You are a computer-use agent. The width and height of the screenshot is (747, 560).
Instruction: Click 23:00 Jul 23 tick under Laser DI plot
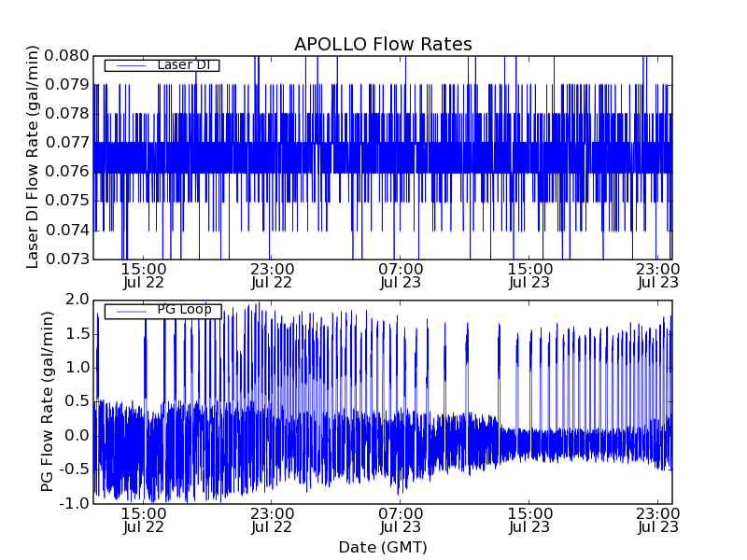click(658, 276)
